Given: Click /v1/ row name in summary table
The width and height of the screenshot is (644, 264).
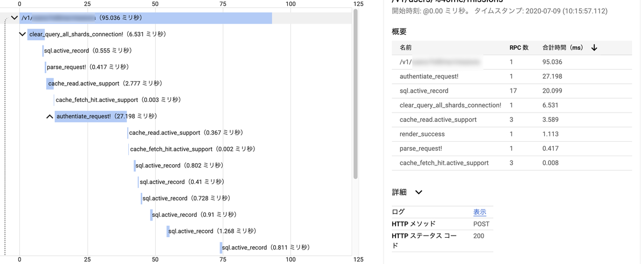Looking at the screenshot, I should tap(441, 62).
